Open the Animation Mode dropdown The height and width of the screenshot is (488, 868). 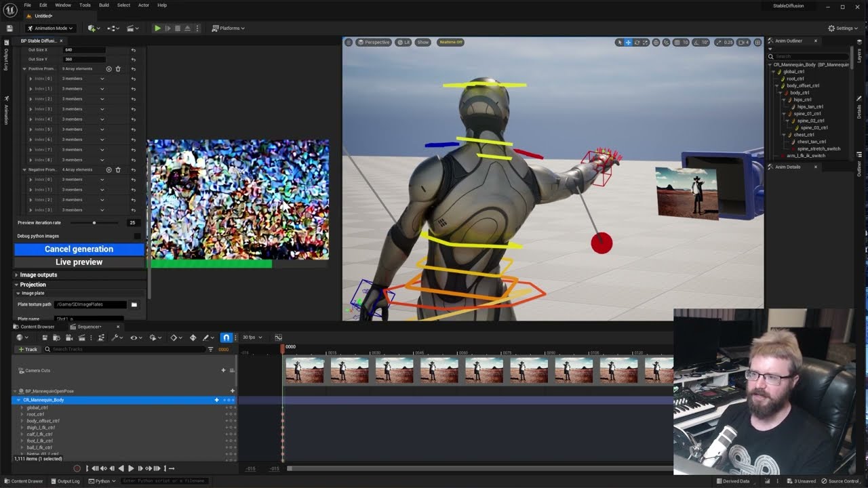coord(50,28)
